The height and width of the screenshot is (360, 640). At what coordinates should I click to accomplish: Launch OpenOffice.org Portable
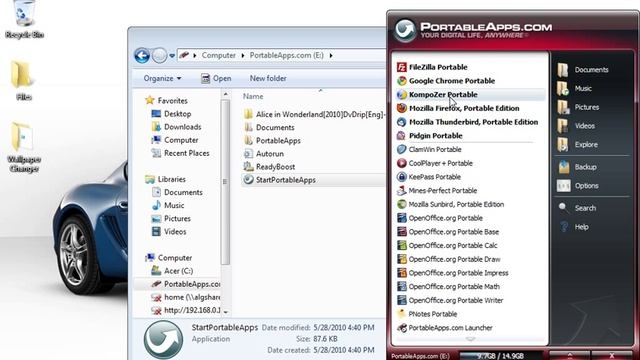tap(440, 218)
